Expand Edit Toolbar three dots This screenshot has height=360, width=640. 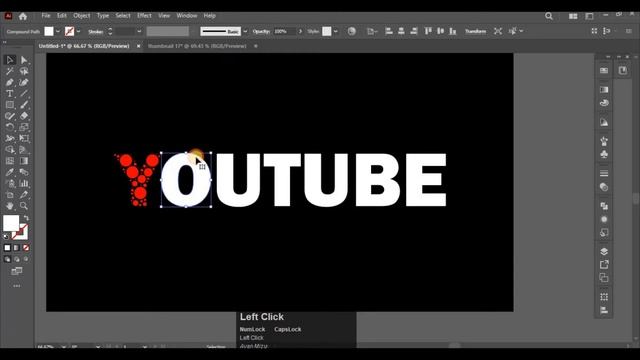[x=17, y=286]
